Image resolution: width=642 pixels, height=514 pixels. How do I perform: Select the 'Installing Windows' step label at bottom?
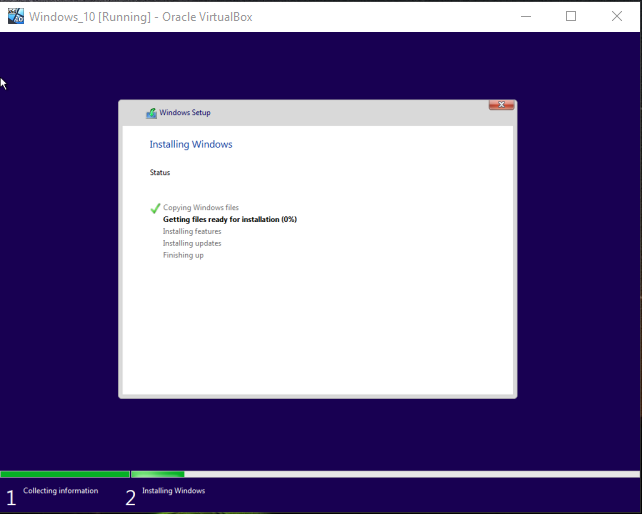[x=173, y=491]
